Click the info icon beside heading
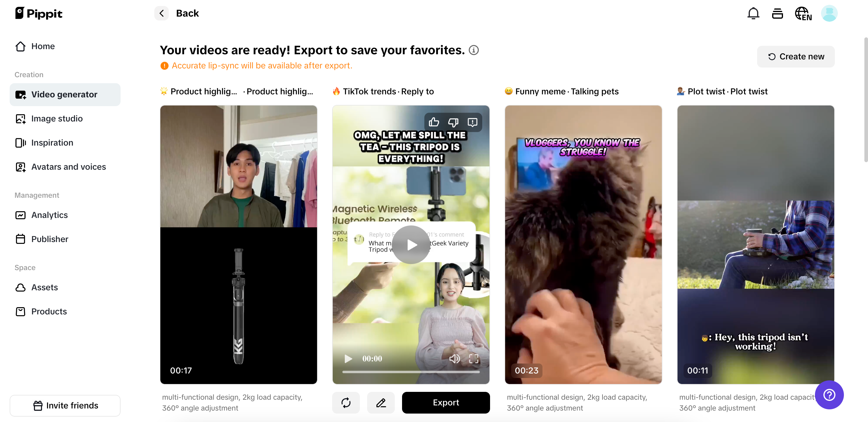 click(473, 50)
